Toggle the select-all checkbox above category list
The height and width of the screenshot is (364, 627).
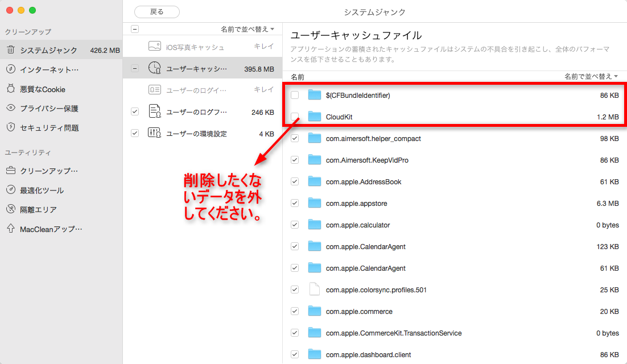point(135,29)
